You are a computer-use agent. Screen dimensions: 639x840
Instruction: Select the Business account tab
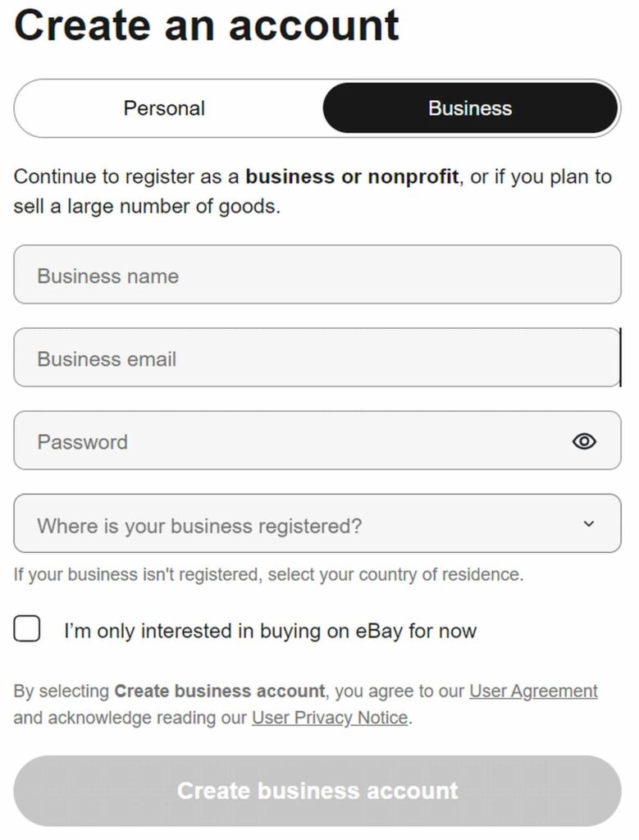[x=470, y=108]
